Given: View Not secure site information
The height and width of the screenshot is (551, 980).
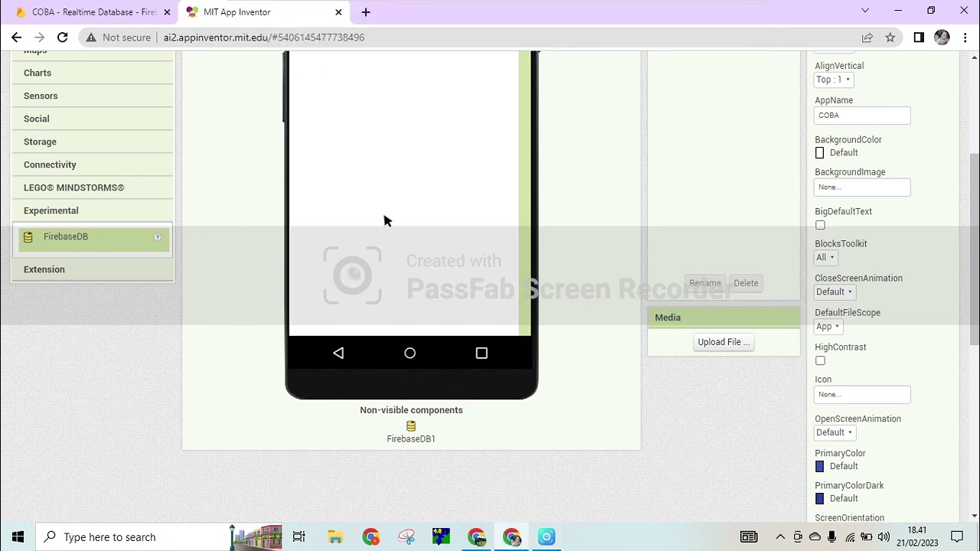Looking at the screenshot, I should 117,37.
